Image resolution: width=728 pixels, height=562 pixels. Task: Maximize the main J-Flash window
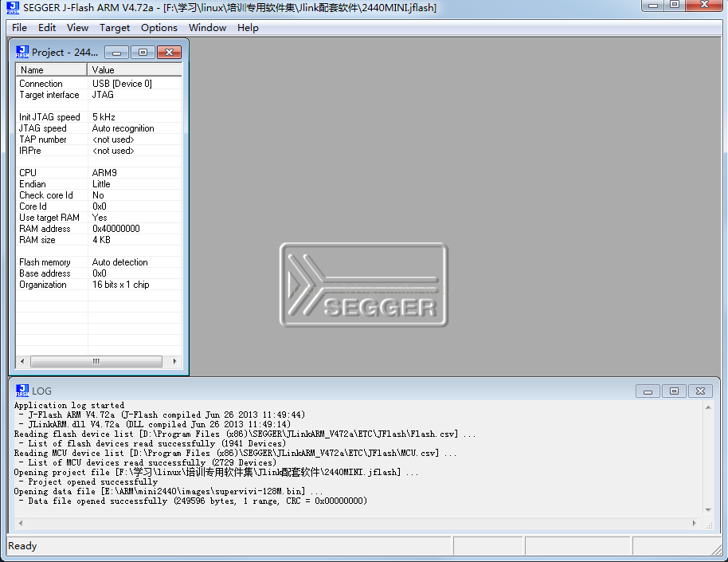coord(675,5)
